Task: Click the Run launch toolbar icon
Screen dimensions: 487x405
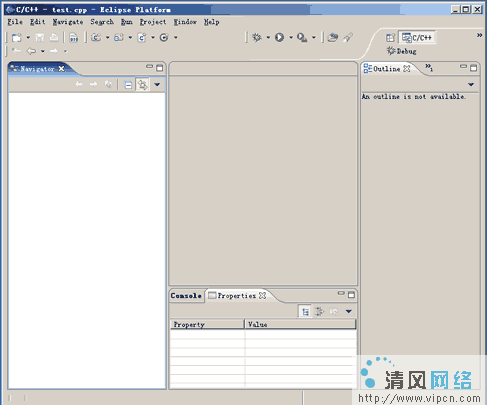Action: (279, 37)
